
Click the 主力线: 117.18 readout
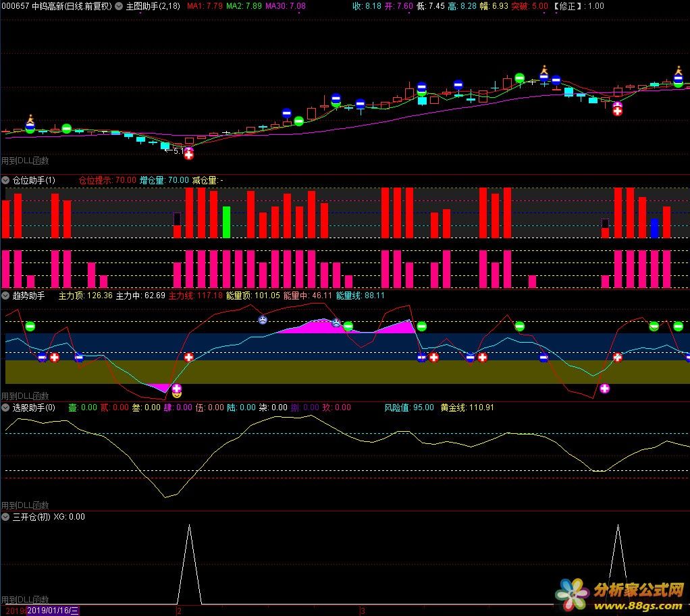click(x=196, y=296)
